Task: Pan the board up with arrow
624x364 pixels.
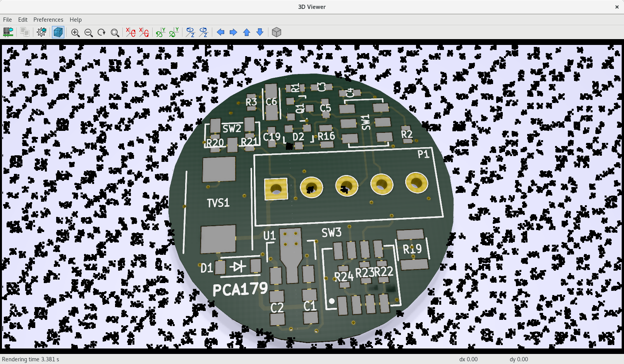Action: (247, 33)
